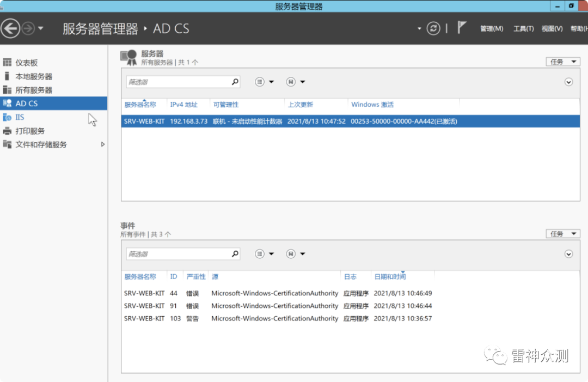Open the 工具(T) menu

tap(523, 28)
